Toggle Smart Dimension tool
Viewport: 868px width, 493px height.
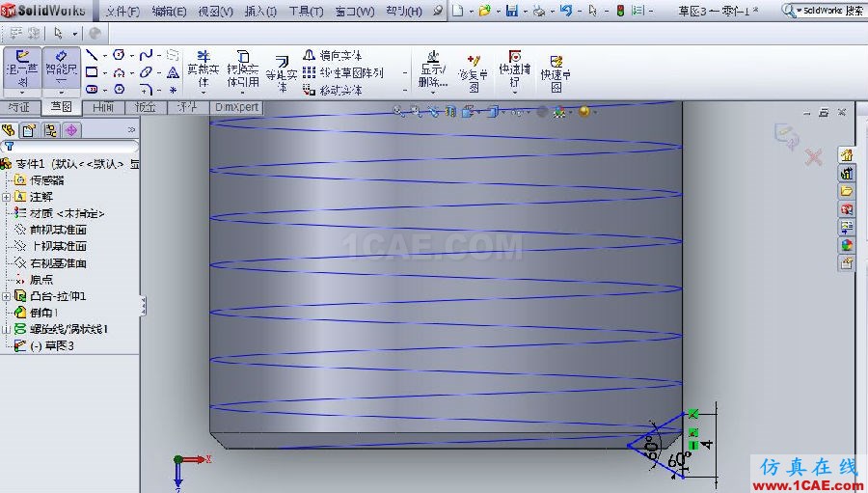tap(62, 68)
